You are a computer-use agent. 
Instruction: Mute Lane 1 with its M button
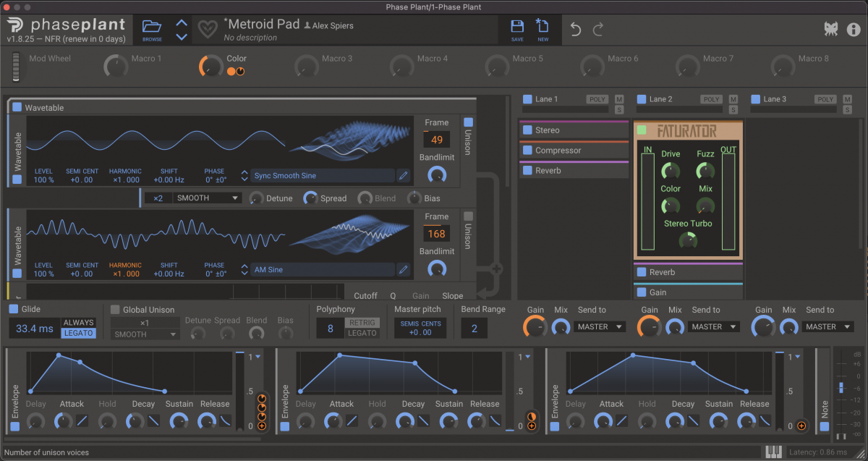click(x=619, y=99)
